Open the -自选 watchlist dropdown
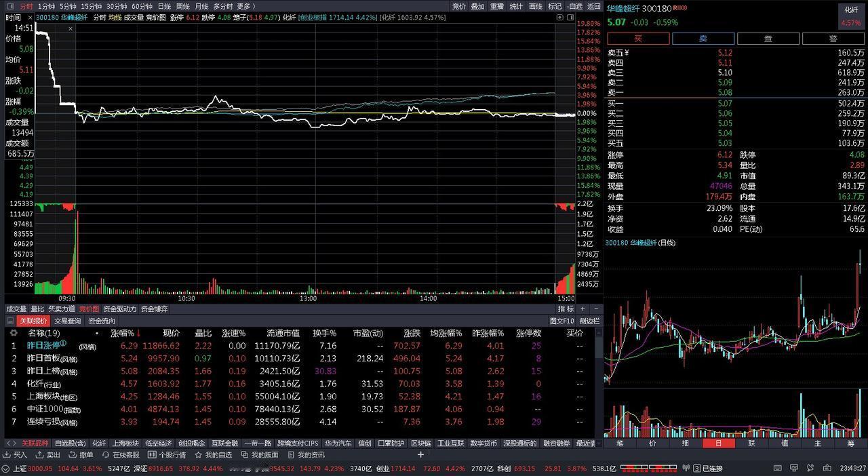868x476 pixels. click(574, 6)
